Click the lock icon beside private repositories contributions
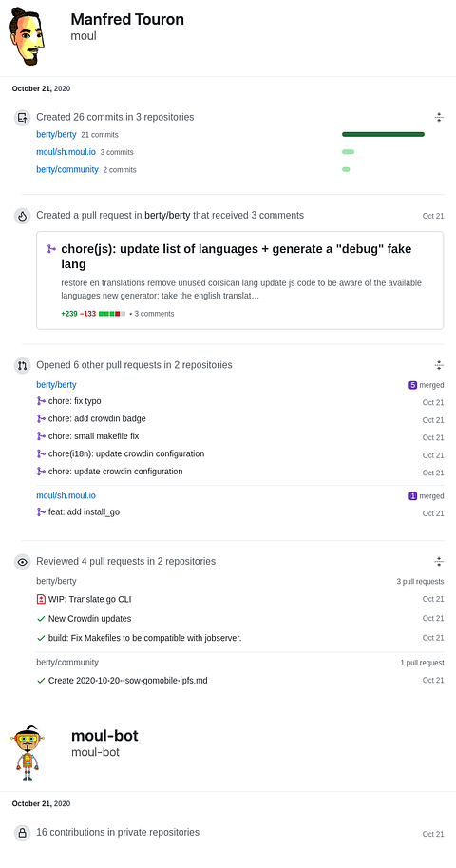 (x=22, y=833)
